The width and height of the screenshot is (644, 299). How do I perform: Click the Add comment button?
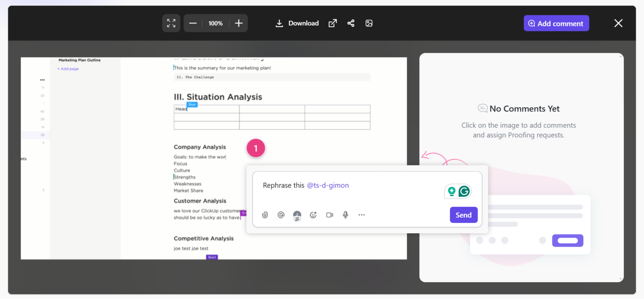(556, 23)
